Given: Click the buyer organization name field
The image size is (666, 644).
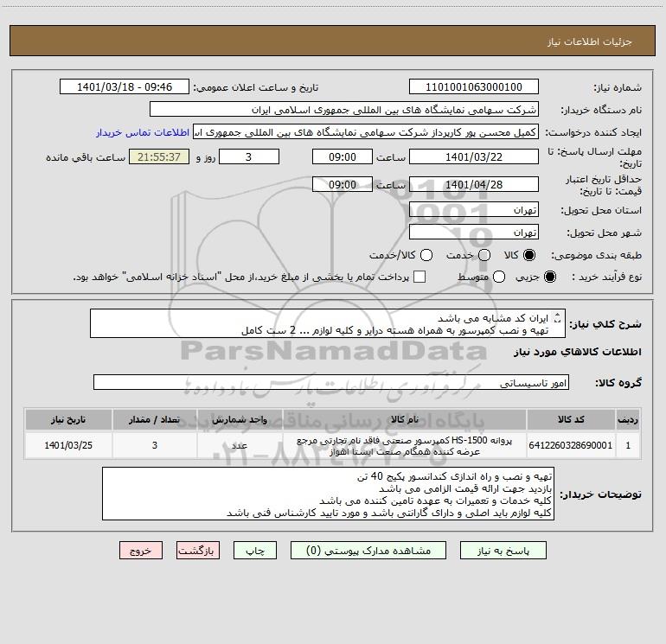Looking at the screenshot, I should click(344, 110).
